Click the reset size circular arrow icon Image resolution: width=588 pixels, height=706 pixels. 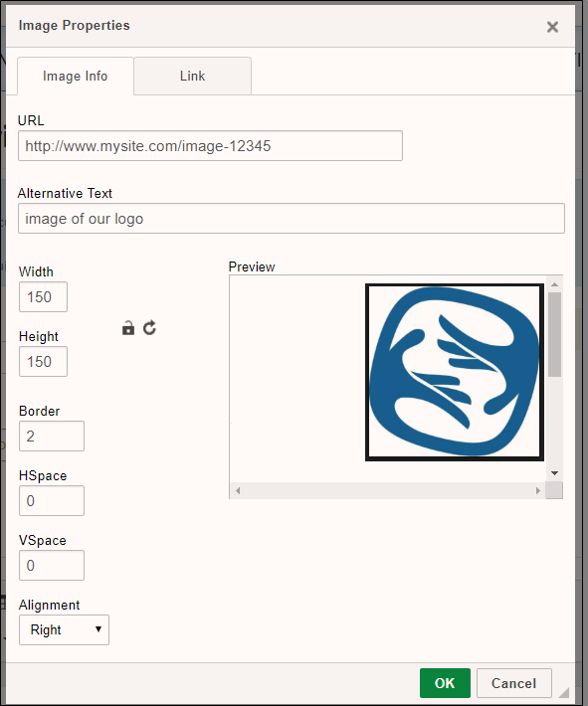149,328
